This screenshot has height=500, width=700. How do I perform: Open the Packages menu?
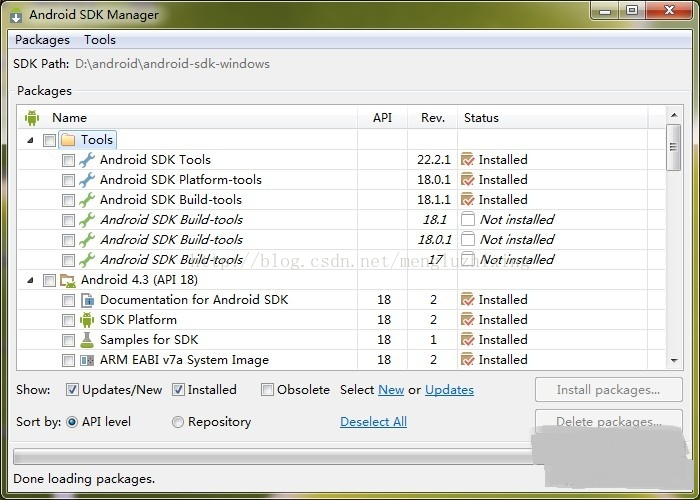tap(42, 40)
